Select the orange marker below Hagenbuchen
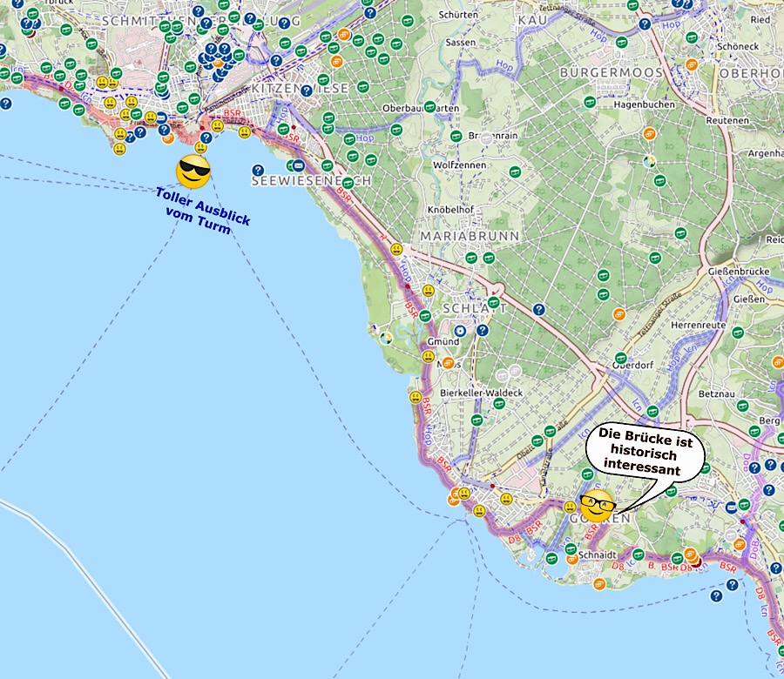784x679 pixels. pos(649,134)
